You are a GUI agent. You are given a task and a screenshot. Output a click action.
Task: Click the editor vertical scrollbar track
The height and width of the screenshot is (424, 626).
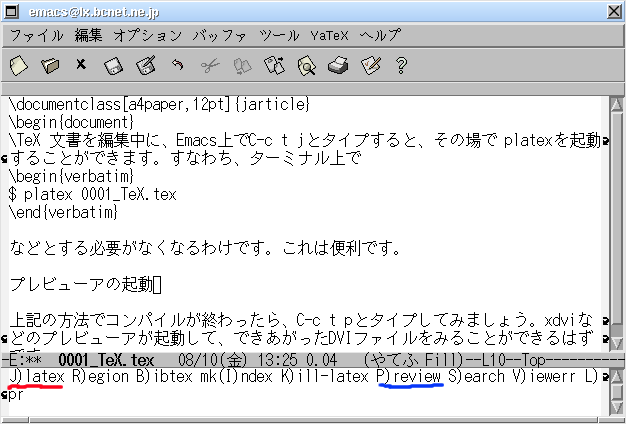tap(616, 224)
